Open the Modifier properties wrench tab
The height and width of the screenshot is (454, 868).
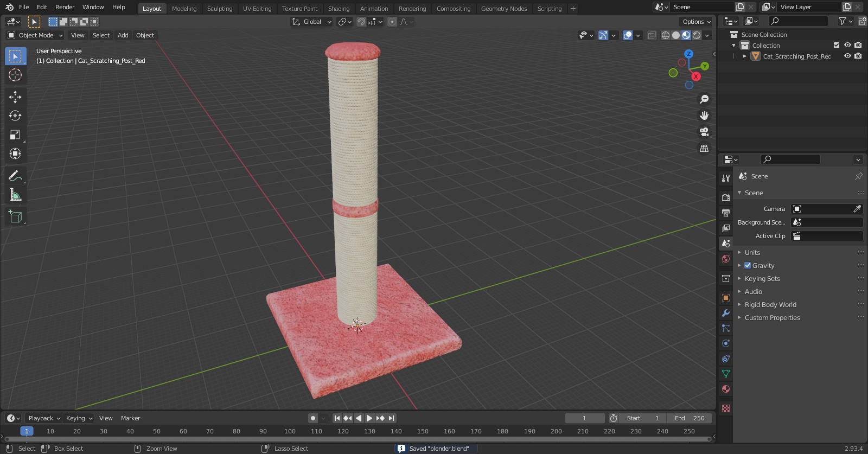click(726, 313)
